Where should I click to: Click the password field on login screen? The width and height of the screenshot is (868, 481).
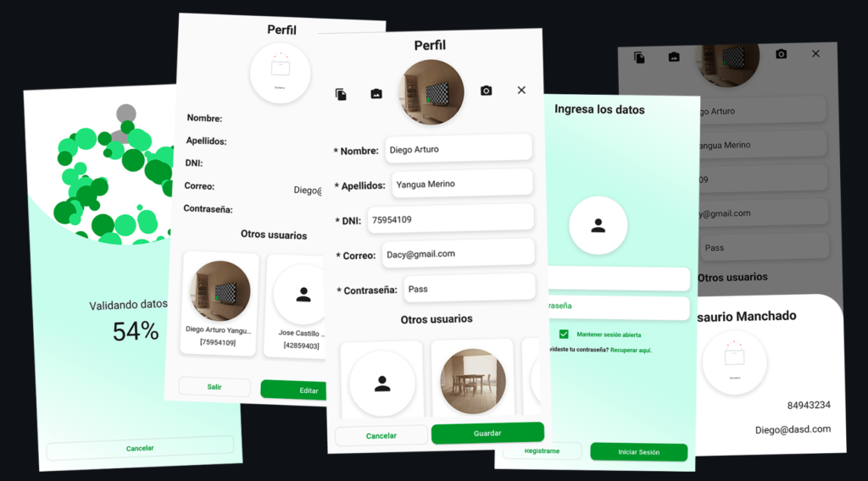(x=619, y=308)
